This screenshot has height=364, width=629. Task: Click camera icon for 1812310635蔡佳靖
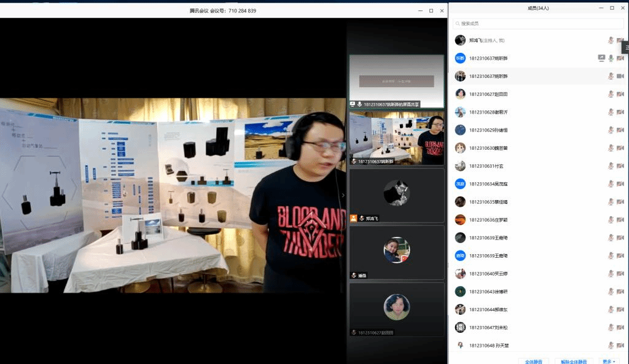pos(620,202)
